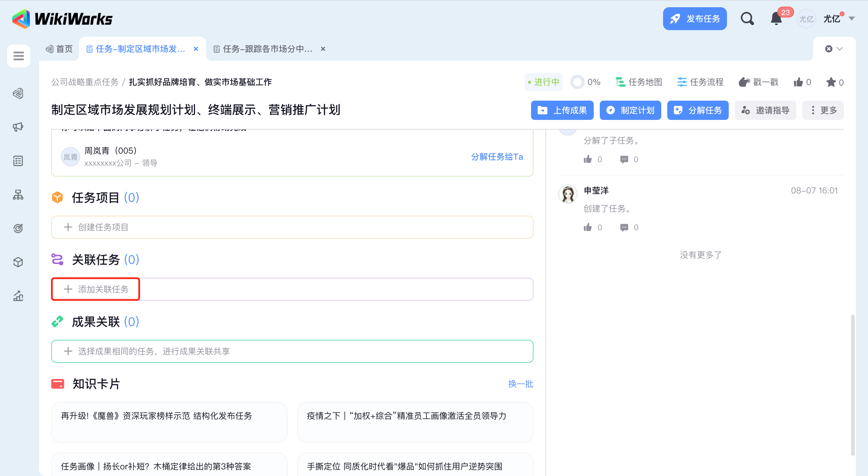This screenshot has height=476, width=868.
Task: Open the megaphone icon in sidebar
Action: click(18, 127)
